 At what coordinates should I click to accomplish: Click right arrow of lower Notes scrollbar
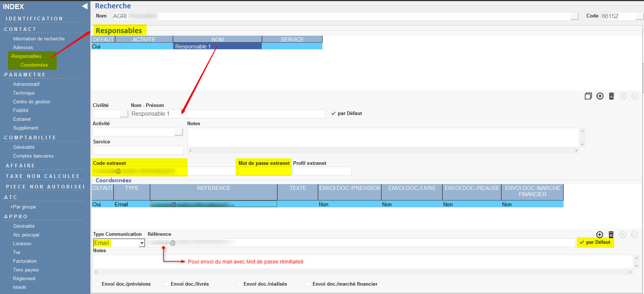click(631, 272)
